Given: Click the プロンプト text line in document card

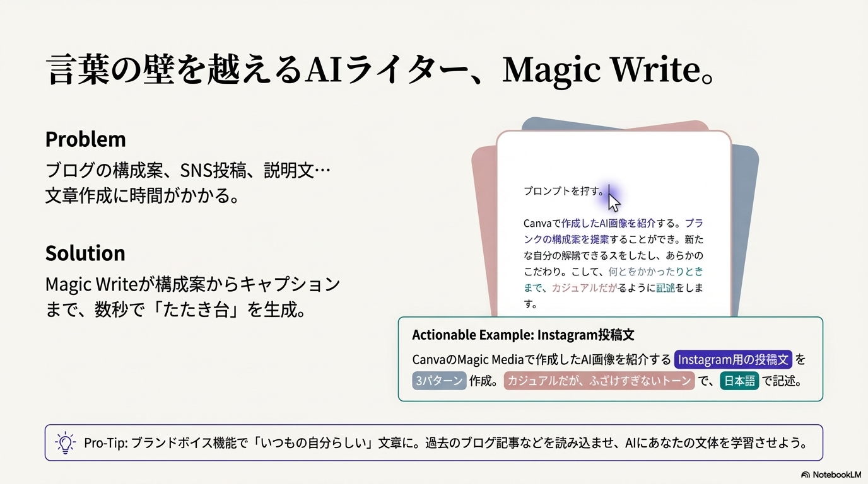Looking at the screenshot, I should pyautogui.click(x=563, y=191).
